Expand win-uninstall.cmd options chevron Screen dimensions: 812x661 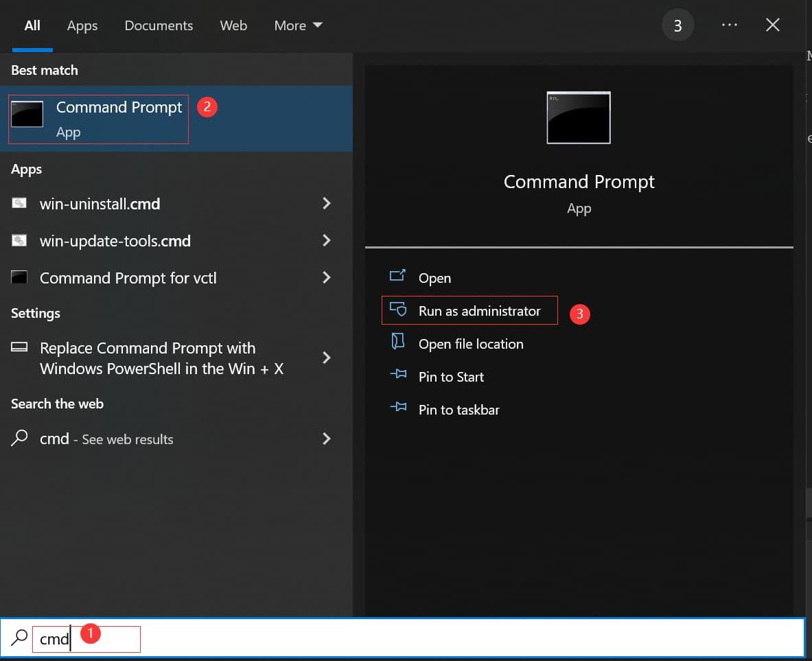point(327,203)
